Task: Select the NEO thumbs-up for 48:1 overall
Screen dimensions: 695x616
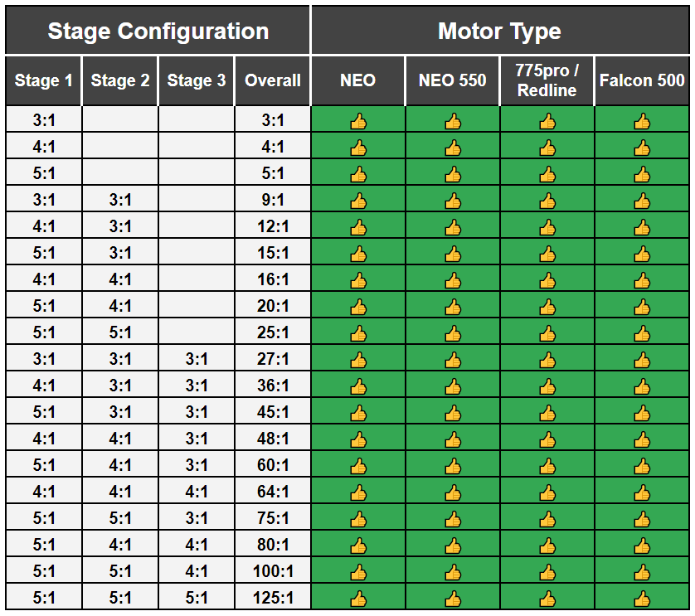Action: [358, 439]
